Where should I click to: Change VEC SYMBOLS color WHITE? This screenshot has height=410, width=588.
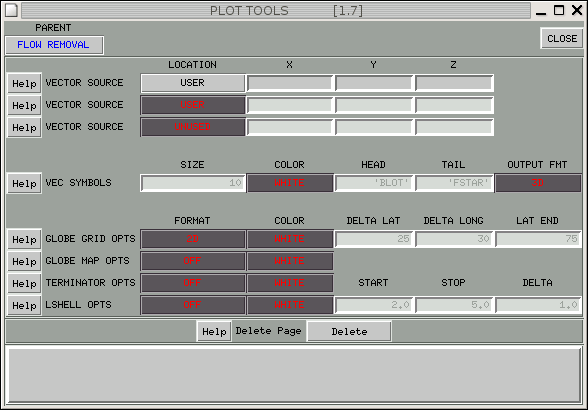[290, 183]
